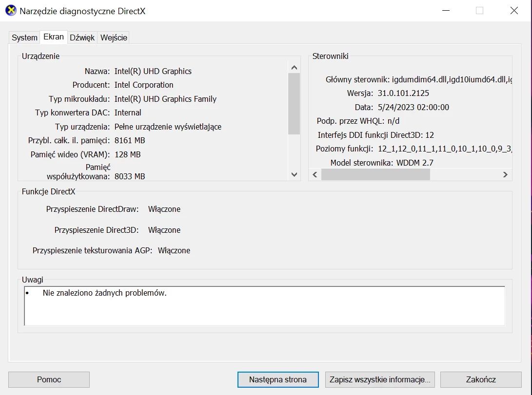This screenshot has height=395, width=532.
Task: Switch to the System tab
Action: 24,38
